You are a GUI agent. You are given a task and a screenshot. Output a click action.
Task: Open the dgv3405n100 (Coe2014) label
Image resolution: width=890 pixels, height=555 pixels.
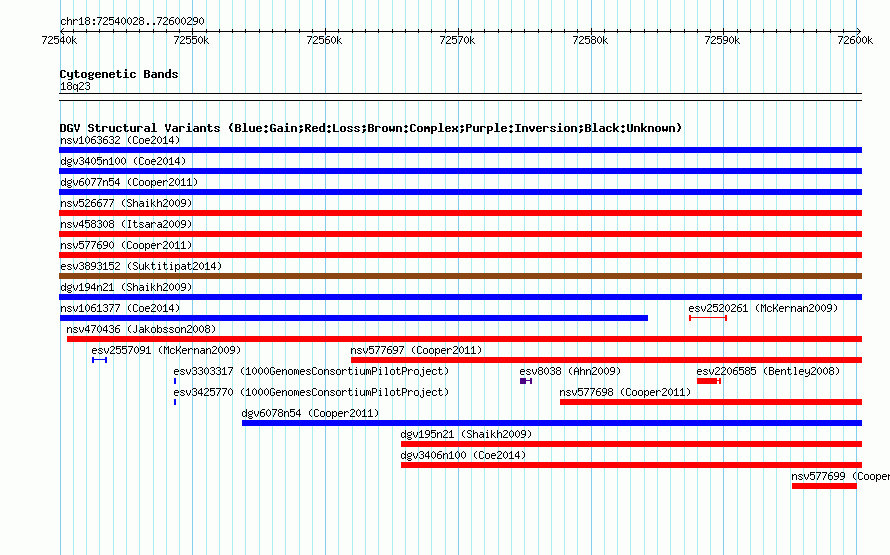click(x=123, y=161)
